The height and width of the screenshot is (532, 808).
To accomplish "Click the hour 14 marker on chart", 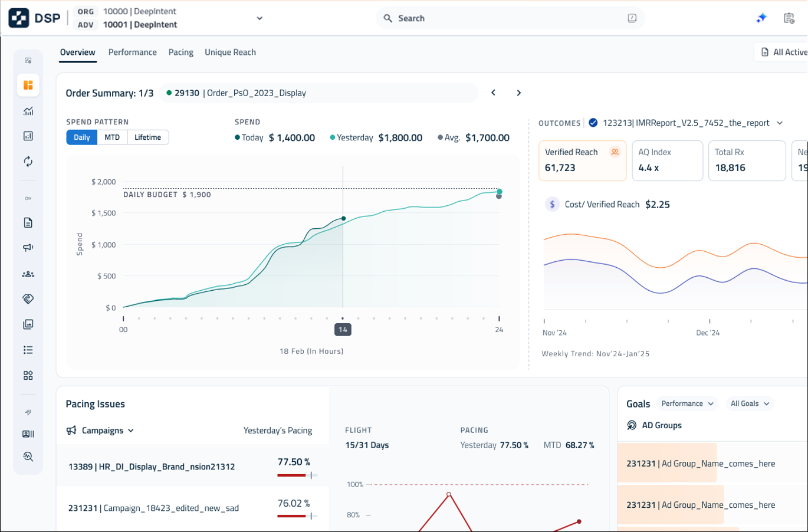I will 343,330.
